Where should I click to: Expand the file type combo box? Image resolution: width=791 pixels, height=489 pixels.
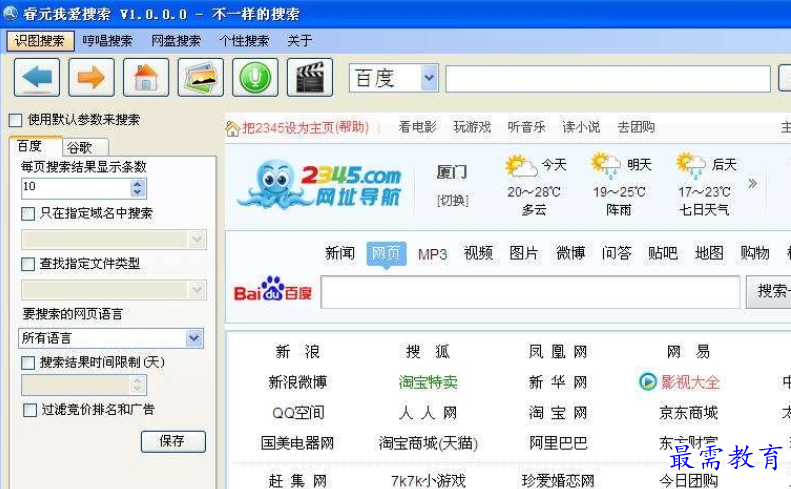coord(197,290)
